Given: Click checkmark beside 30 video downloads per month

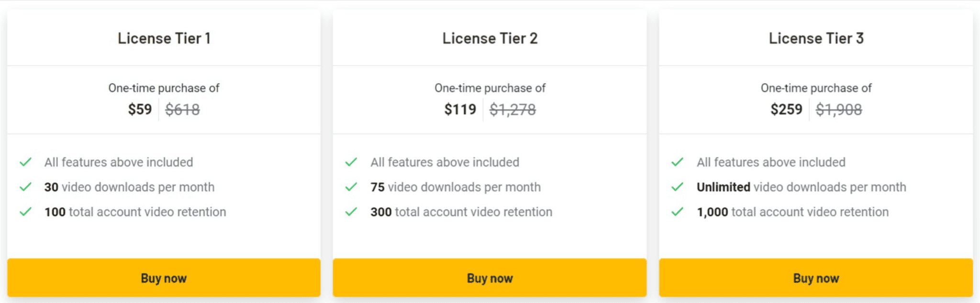Looking at the screenshot, I should pyautogui.click(x=25, y=187).
